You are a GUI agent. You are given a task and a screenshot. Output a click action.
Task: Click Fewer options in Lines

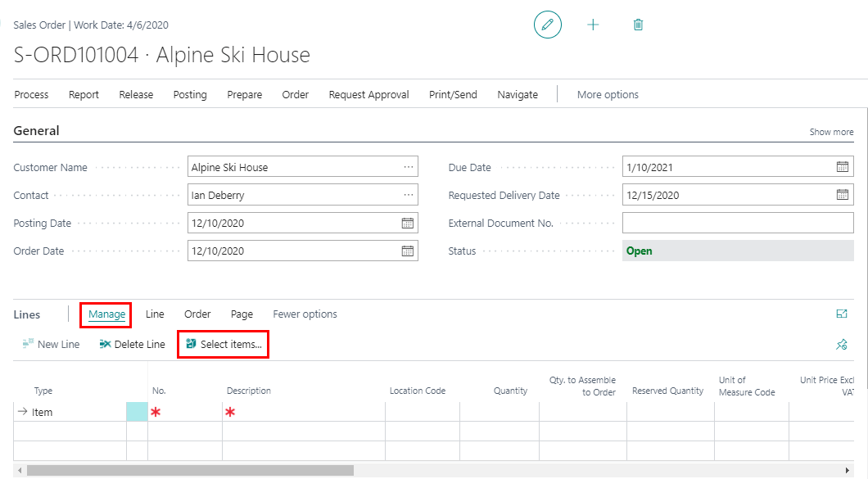305,314
